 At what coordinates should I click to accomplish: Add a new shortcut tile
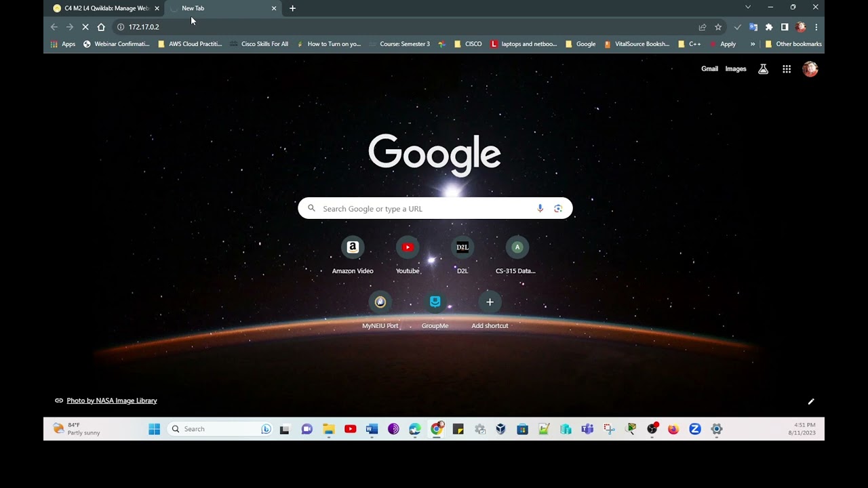(490, 311)
